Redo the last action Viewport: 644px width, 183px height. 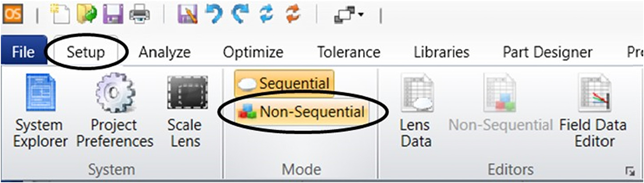[241, 15]
